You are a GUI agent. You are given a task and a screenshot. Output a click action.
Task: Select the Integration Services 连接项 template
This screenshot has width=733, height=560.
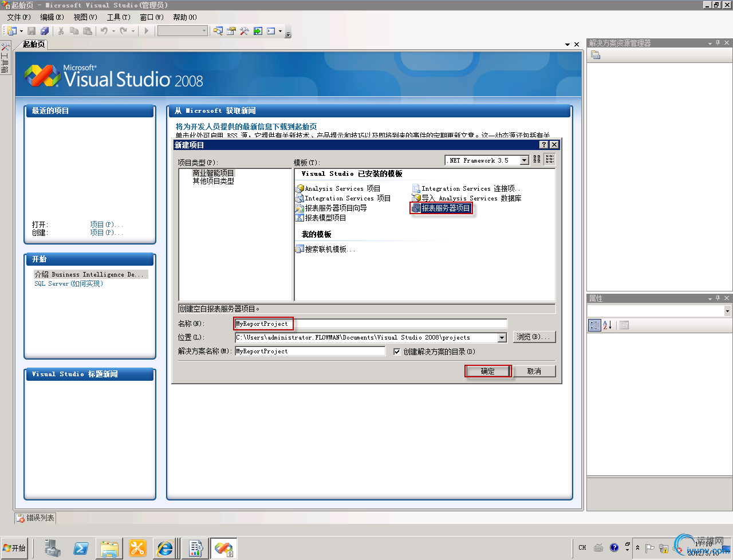point(466,188)
